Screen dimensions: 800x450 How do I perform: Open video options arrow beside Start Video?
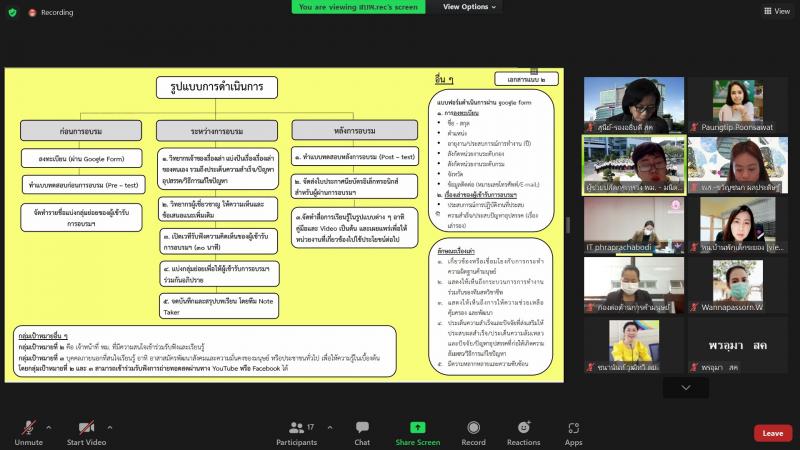click(110, 428)
